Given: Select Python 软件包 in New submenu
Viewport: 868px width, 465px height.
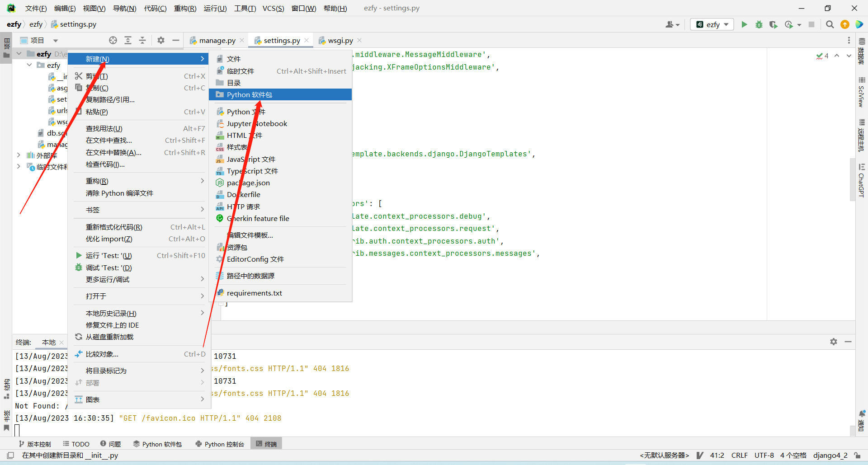Looking at the screenshot, I should [x=280, y=94].
